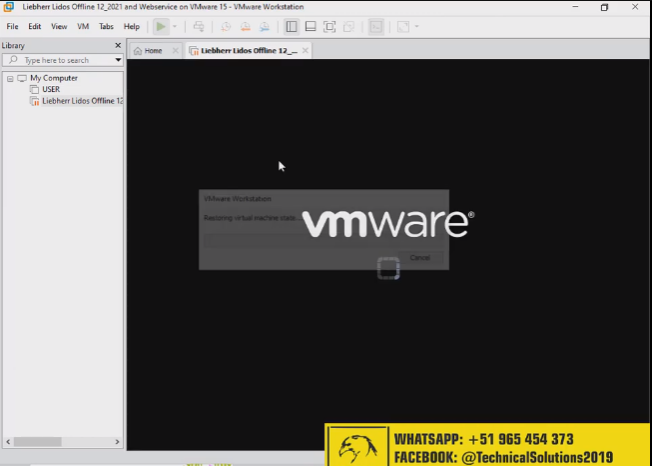This screenshot has height=466, width=652.
Task: Click the library search input field
Action: [x=62, y=60]
